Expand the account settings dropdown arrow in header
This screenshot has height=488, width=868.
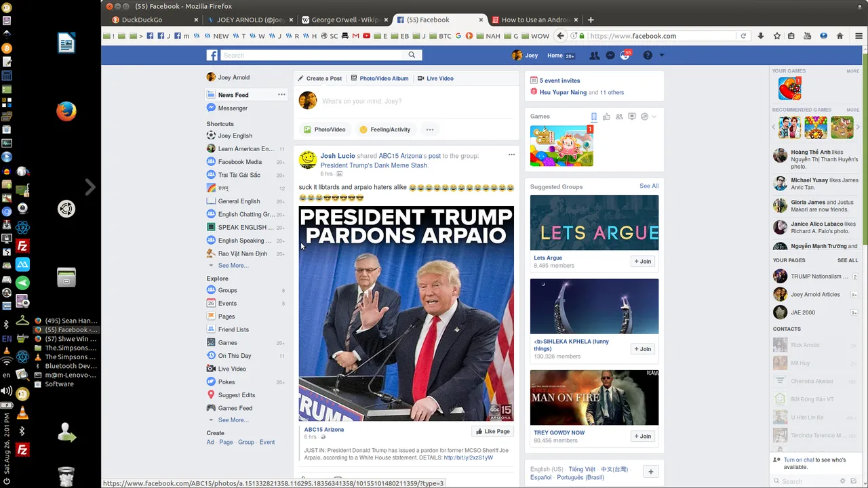(x=662, y=56)
